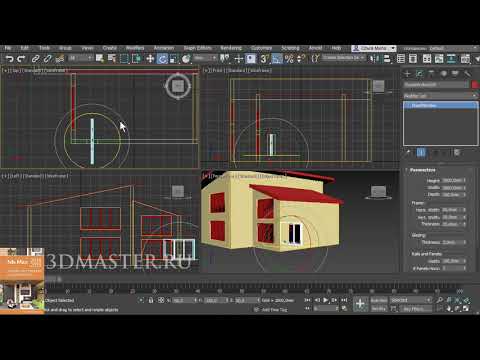Screen dimensions: 480x360
Task: Choose the Rectangular Selection Region tool
Action: 124,59
